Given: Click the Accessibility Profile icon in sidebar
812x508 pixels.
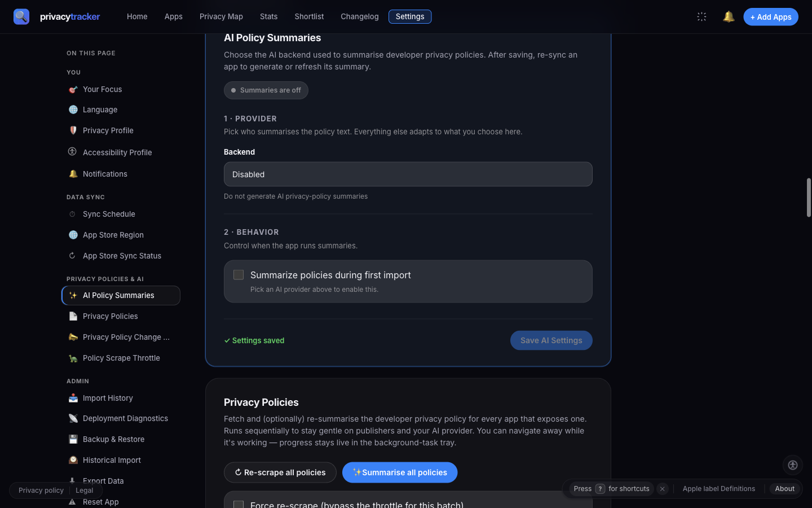Looking at the screenshot, I should click(72, 151).
